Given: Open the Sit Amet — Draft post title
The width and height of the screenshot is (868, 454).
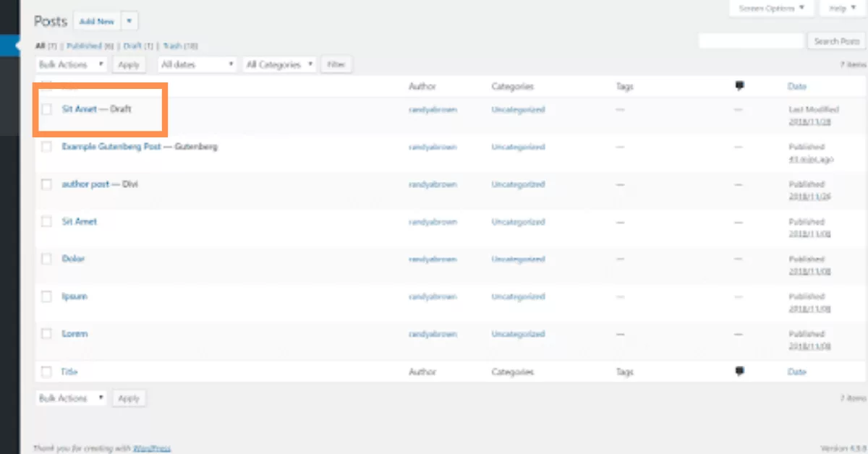Looking at the screenshot, I should click(x=80, y=109).
